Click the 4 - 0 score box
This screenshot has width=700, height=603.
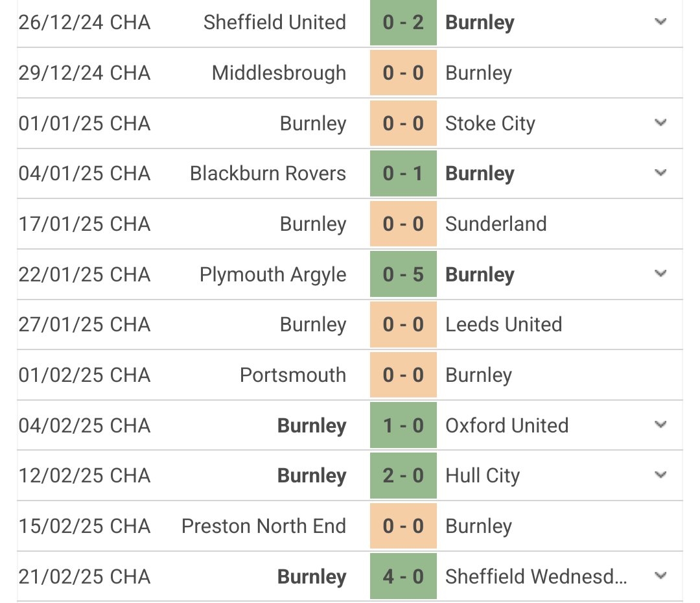[x=403, y=576]
